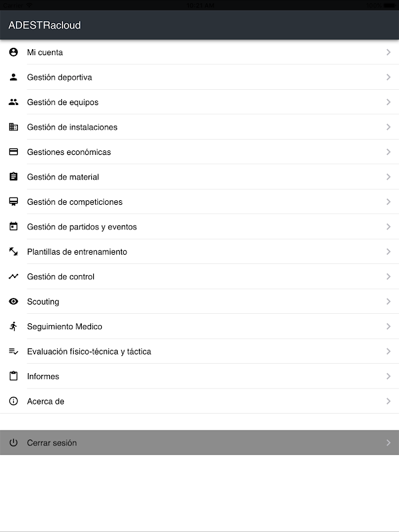Select the Scouting eye icon
399x532 pixels.
[13, 302]
